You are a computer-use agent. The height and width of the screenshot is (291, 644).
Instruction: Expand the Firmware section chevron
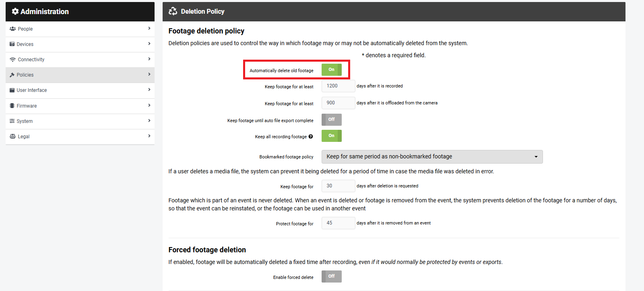coord(149,105)
